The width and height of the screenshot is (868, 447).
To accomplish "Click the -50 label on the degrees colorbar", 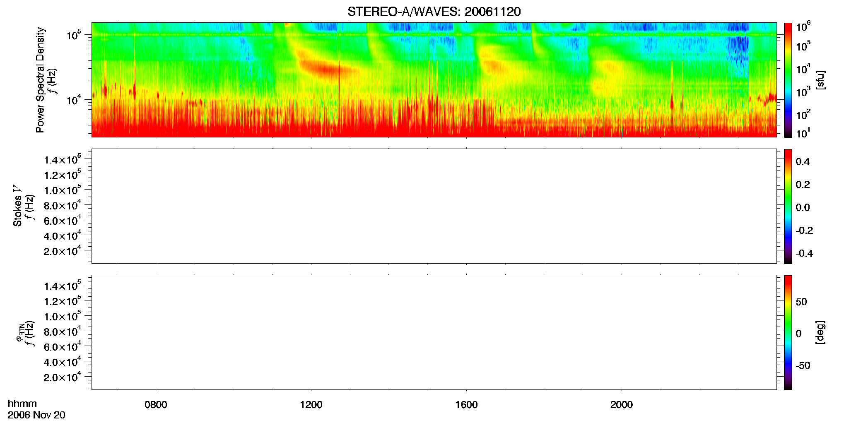I will pyautogui.click(x=803, y=365).
